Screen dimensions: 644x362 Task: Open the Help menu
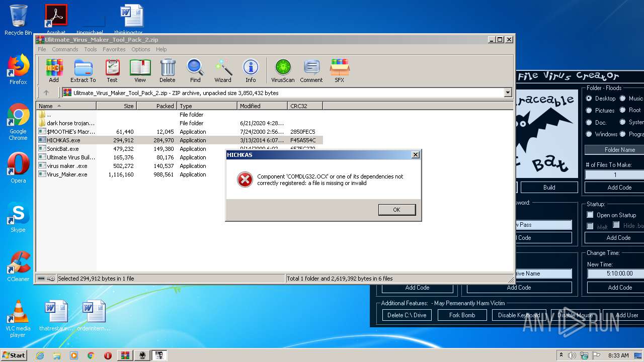pos(161,49)
